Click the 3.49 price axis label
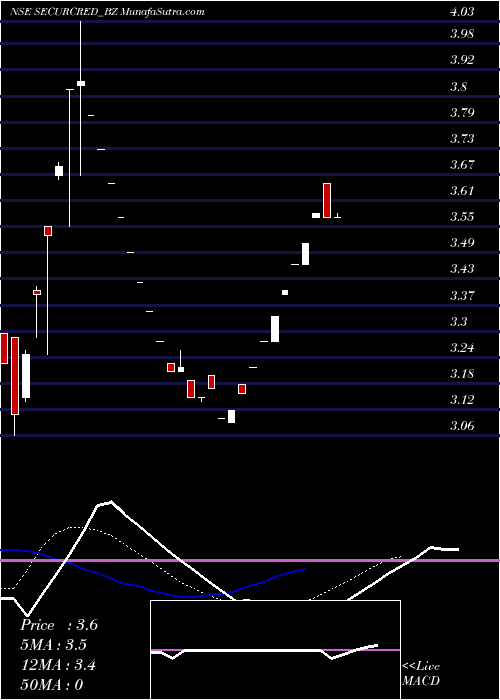 pyautogui.click(x=462, y=243)
